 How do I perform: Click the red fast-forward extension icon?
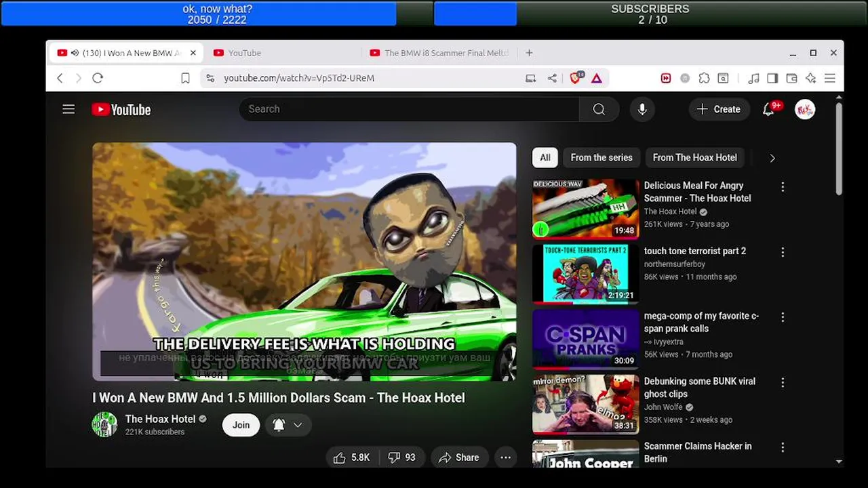(x=666, y=78)
